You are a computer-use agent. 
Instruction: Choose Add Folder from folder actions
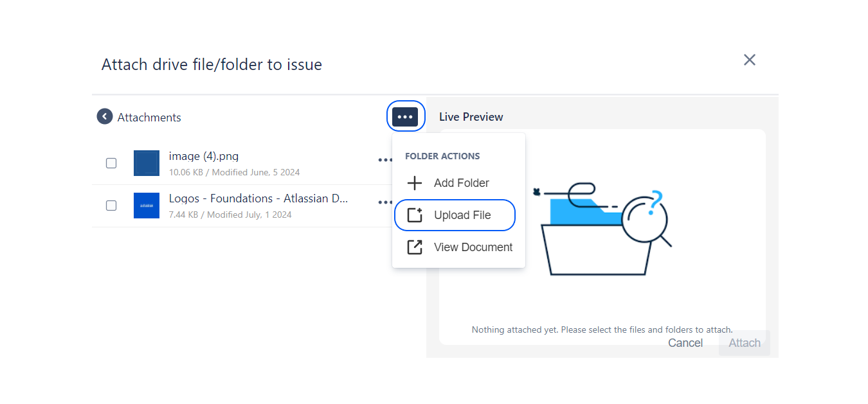[x=461, y=183]
